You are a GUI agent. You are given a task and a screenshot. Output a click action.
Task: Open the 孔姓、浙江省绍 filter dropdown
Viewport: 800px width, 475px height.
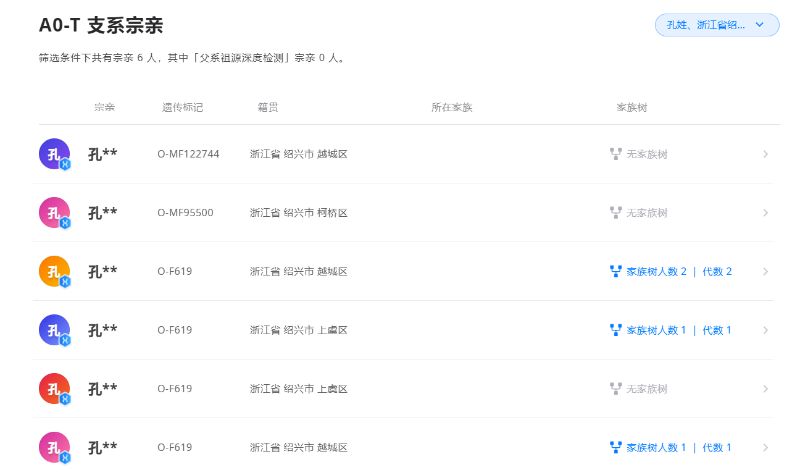(x=717, y=25)
